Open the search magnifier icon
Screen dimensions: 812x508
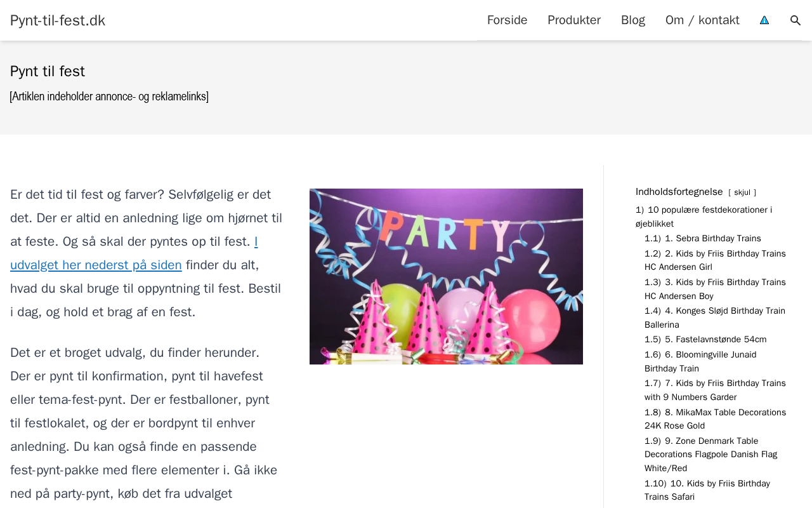pyautogui.click(x=796, y=20)
